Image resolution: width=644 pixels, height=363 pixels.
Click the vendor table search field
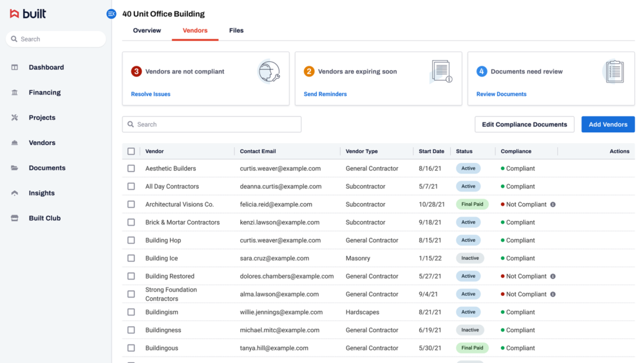click(x=211, y=124)
